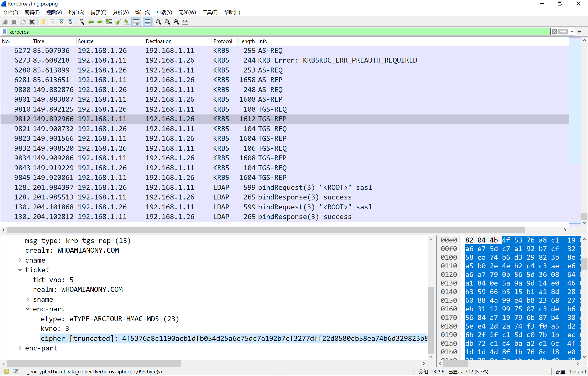Toggle auto-scroll during live capture

point(136,22)
